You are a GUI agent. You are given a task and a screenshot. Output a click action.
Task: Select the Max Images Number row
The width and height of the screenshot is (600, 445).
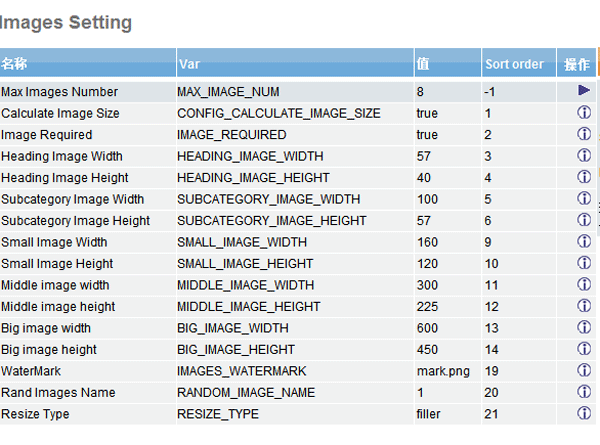[59, 92]
